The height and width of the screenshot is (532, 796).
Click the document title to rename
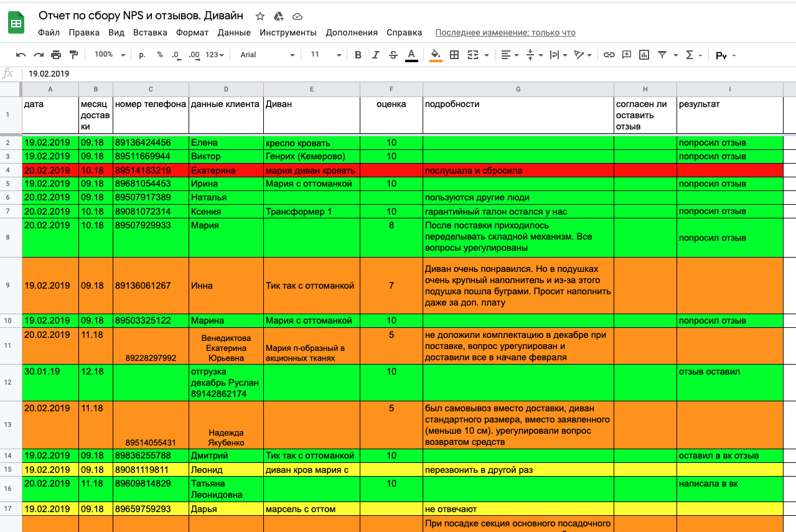coord(141,16)
